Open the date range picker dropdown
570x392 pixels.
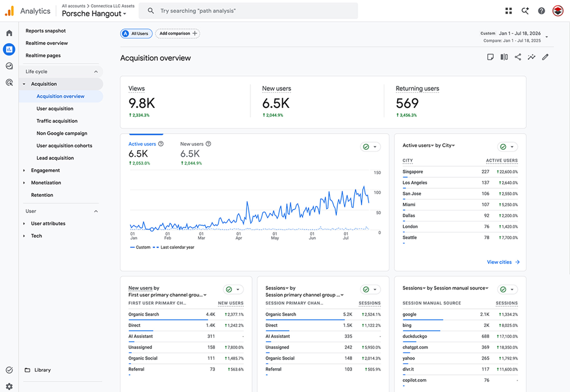(547, 37)
